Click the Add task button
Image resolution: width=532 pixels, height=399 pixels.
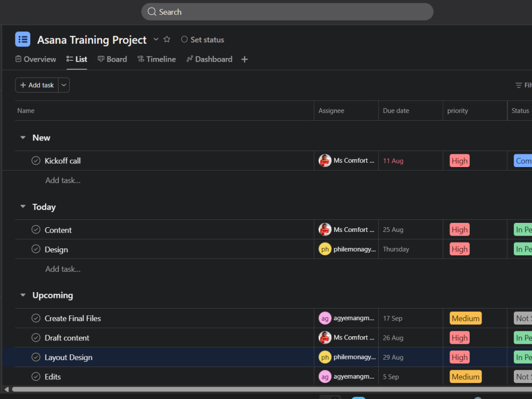[37, 85]
